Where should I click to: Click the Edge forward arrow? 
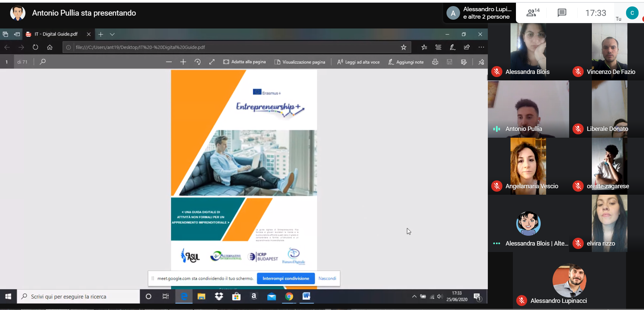click(21, 47)
